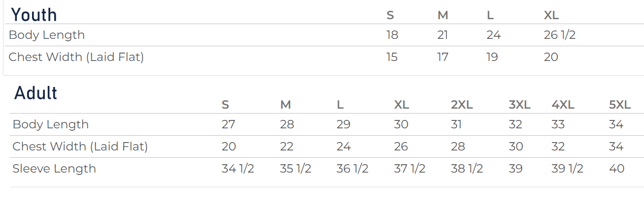The height and width of the screenshot is (205, 644).
Task: Select the Youth XL size column header
Action: coord(551,15)
